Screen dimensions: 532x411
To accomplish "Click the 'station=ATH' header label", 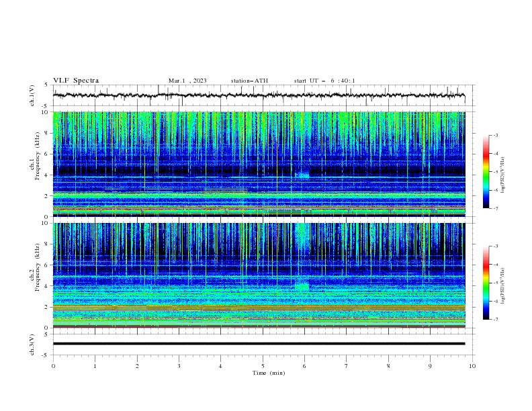I will click(x=249, y=81).
